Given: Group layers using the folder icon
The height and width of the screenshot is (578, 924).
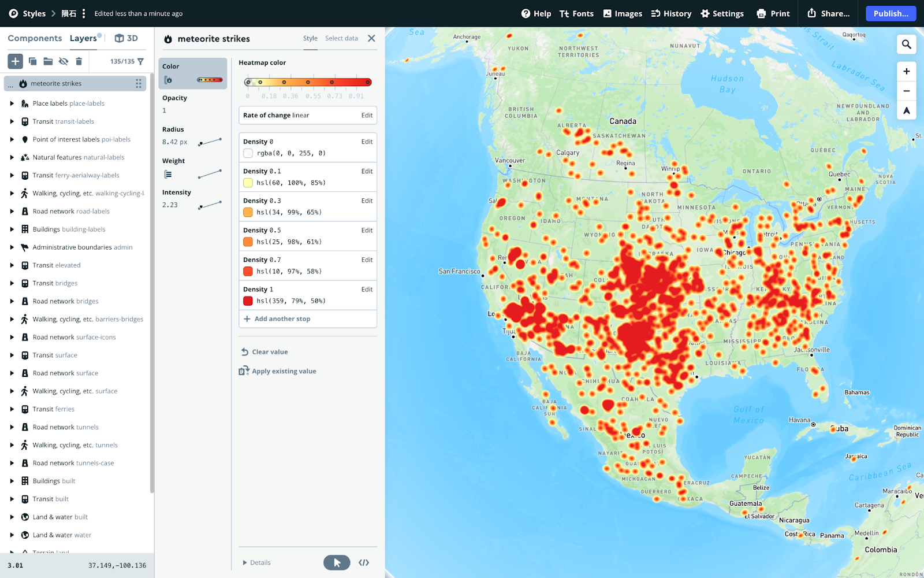Looking at the screenshot, I should [48, 61].
